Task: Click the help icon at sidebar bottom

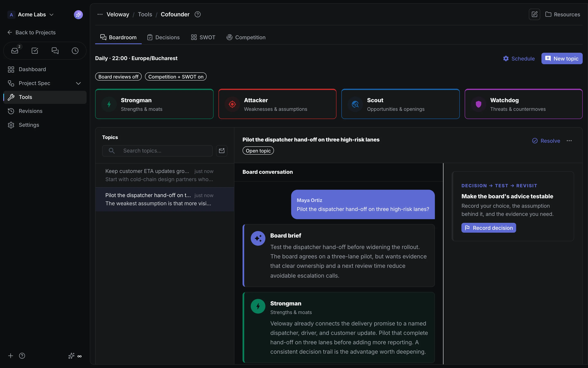Action: [22, 356]
